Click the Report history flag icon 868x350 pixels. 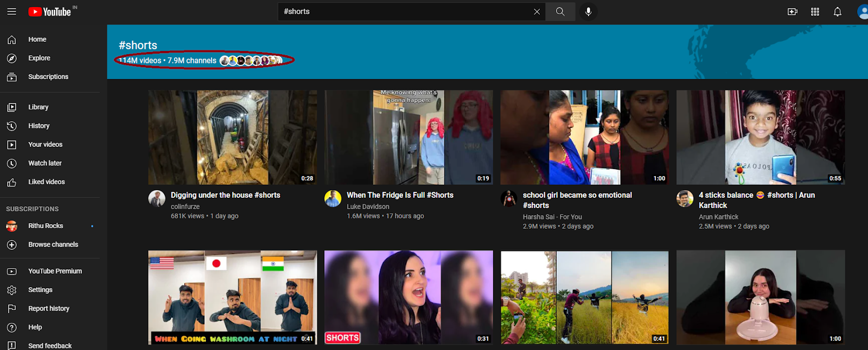point(11,309)
